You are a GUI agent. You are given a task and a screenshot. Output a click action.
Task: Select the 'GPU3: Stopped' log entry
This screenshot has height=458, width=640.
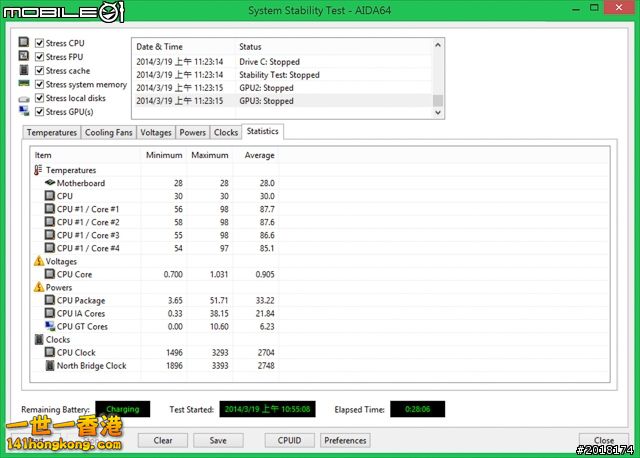[x=283, y=101]
